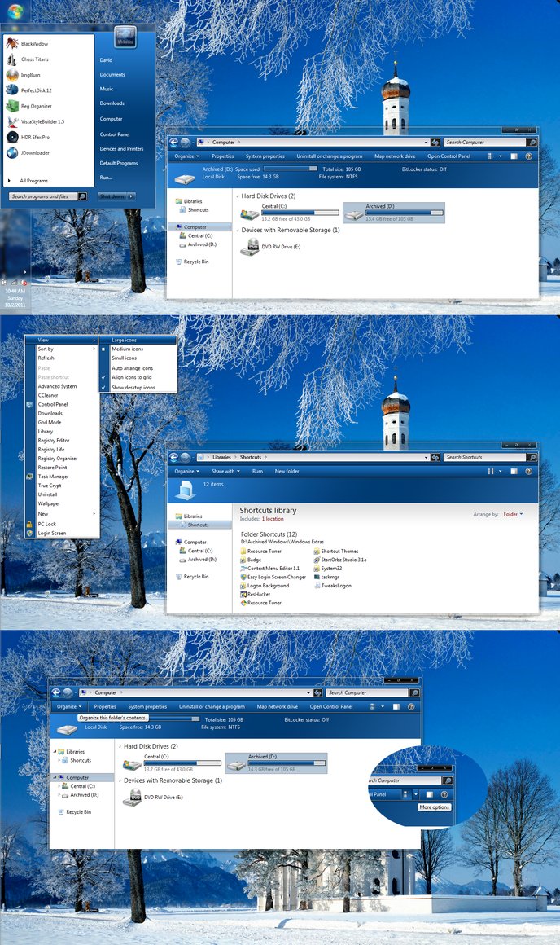Open the Arrange by Folder dropdown
560x945 pixels.
512,514
